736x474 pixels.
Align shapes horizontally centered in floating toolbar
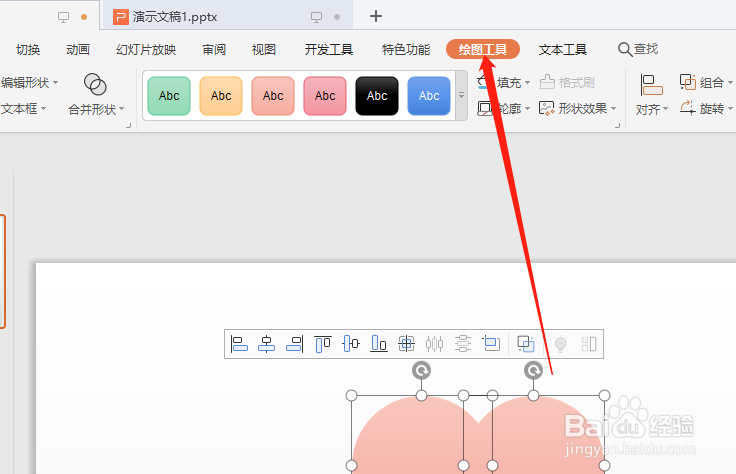click(x=267, y=344)
